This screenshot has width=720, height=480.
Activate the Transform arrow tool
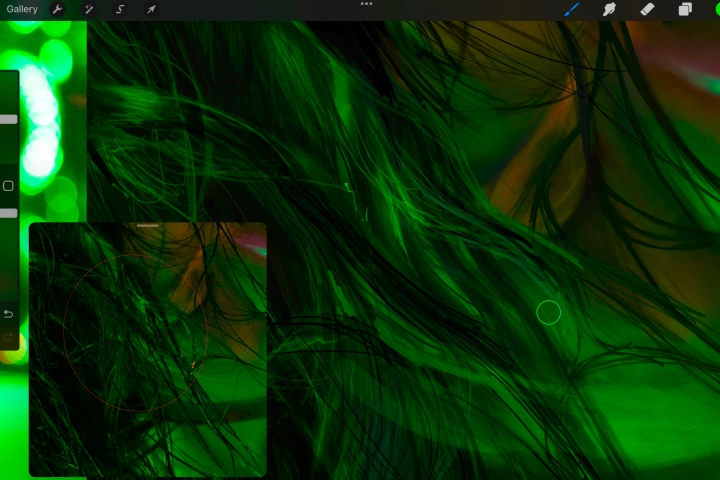click(151, 9)
